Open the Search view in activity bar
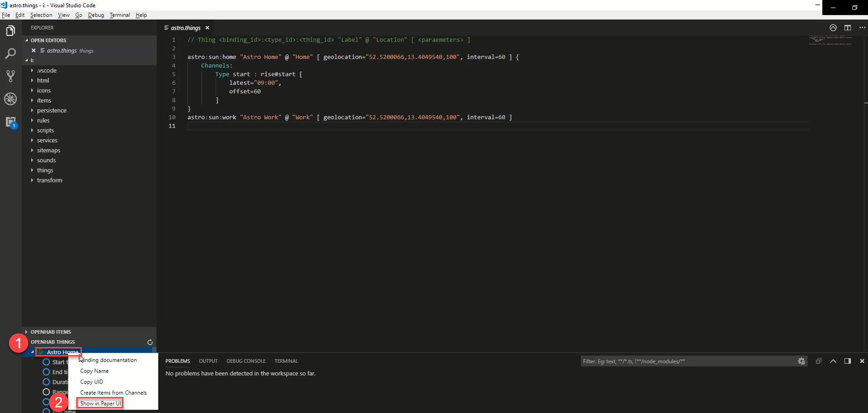868x413 pixels. coord(10,54)
